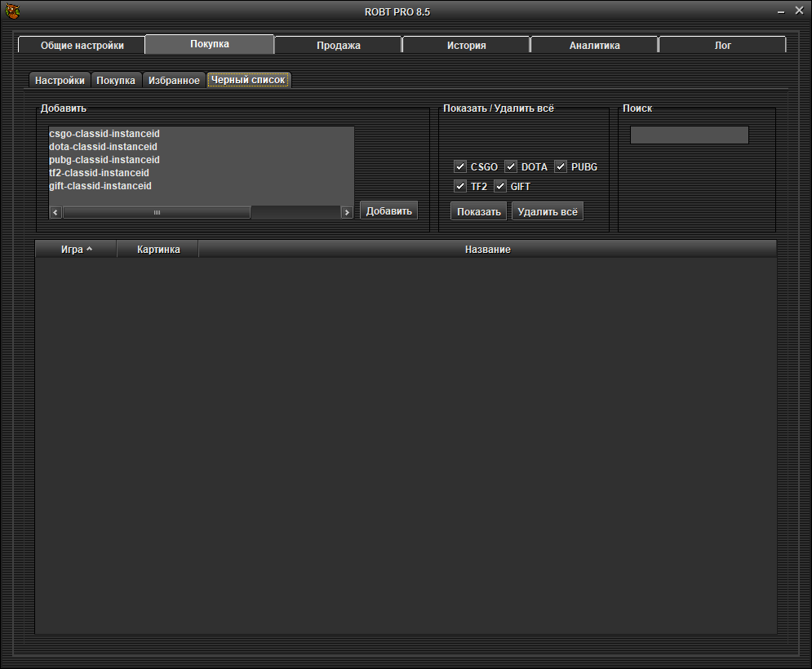The height and width of the screenshot is (669, 812).
Task: Click the Поиск search input field
Action: (x=689, y=135)
